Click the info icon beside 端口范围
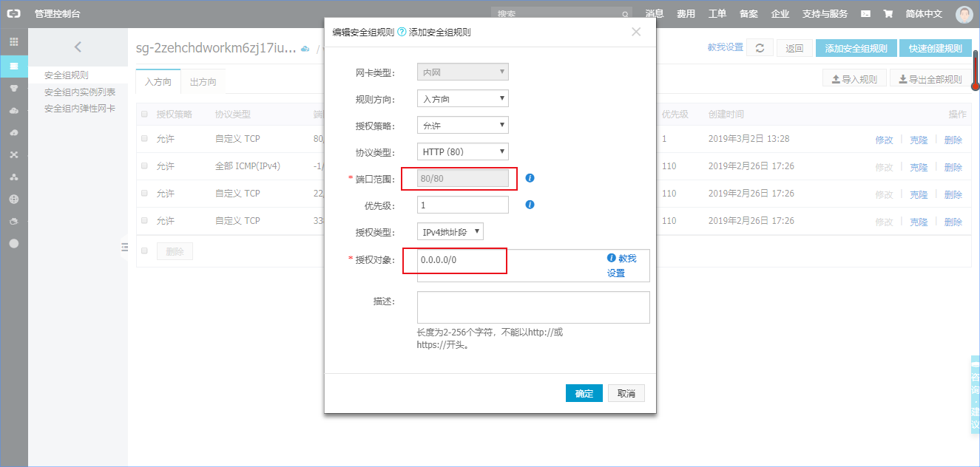 coord(530,177)
